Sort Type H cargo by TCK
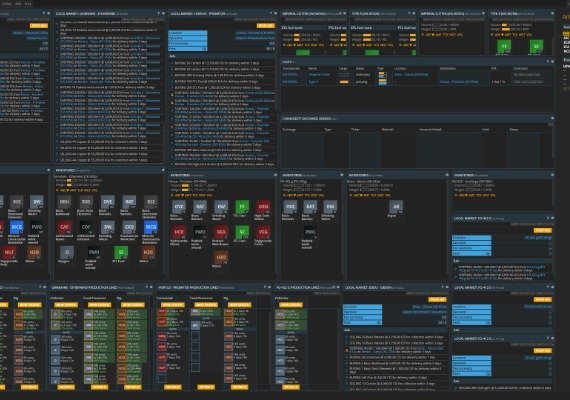The height and width of the screenshot is (400, 570). point(514,35)
